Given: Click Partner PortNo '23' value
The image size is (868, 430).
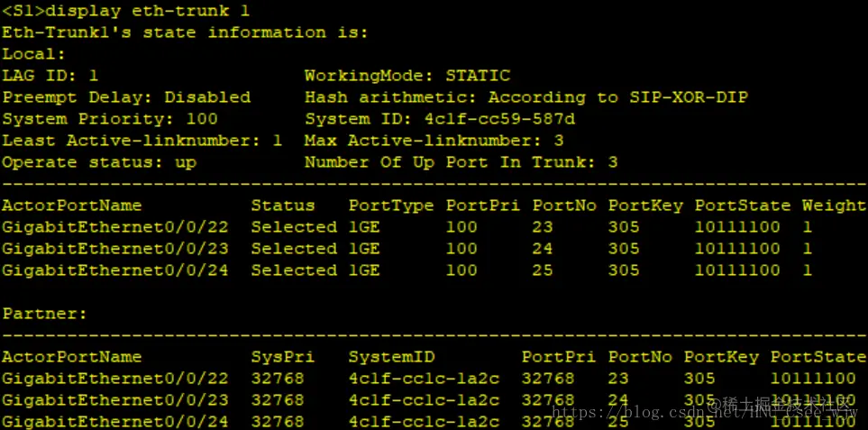Looking at the screenshot, I should pos(619,380).
